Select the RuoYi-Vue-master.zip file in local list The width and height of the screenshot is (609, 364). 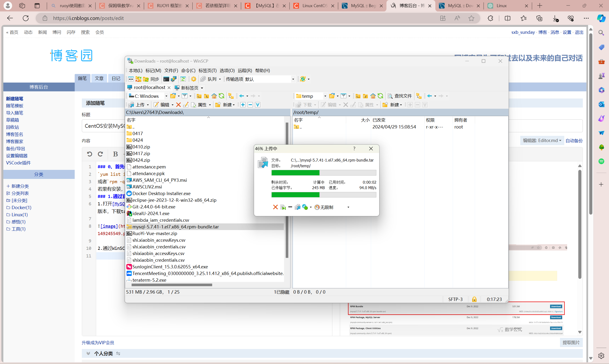[x=155, y=233]
